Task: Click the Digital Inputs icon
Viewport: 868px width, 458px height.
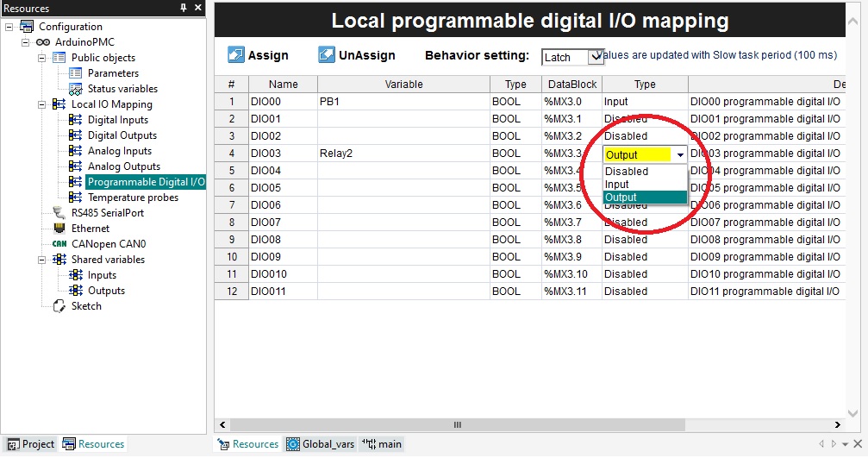Action: click(75, 120)
